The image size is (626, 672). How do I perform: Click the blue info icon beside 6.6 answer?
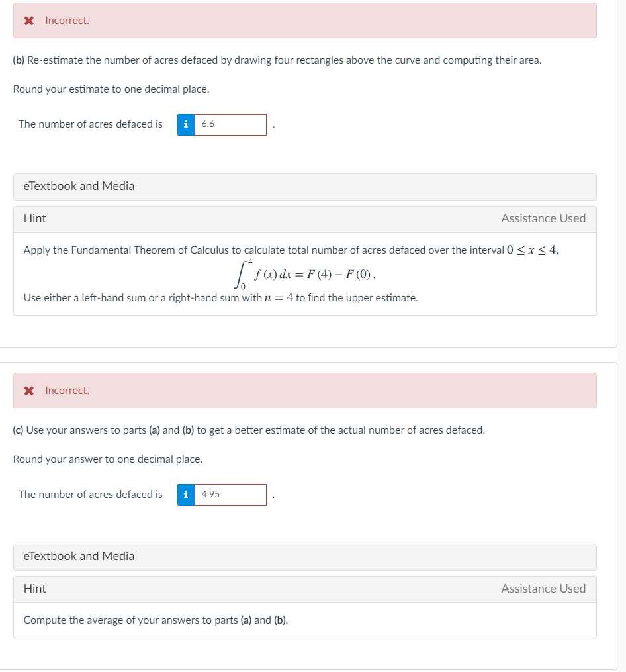(186, 124)
